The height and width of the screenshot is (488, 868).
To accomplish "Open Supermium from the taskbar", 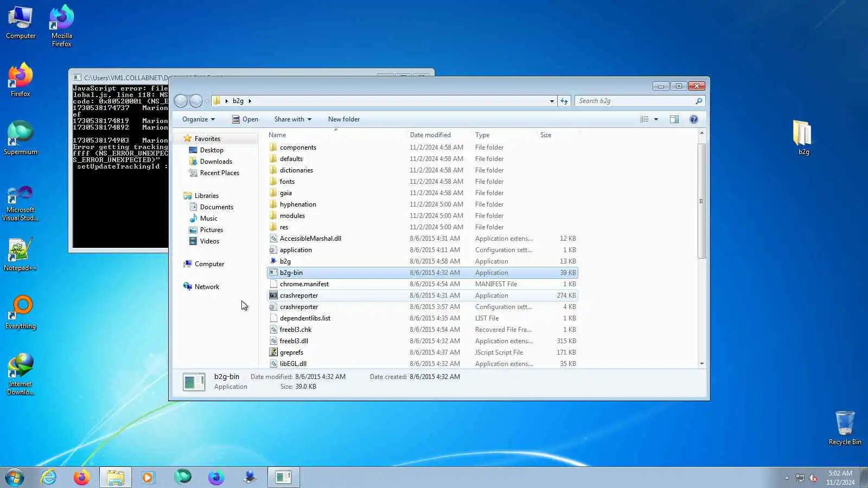I will (x=183, y=477).
